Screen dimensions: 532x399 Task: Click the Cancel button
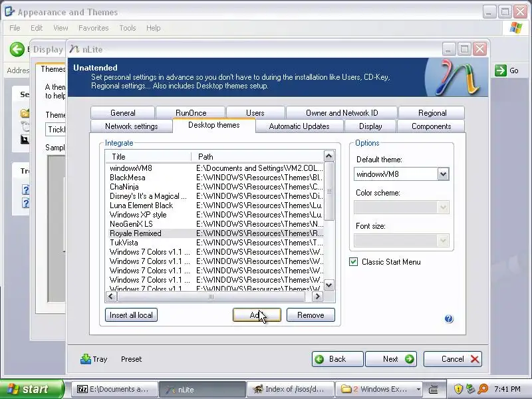[453, 359]
